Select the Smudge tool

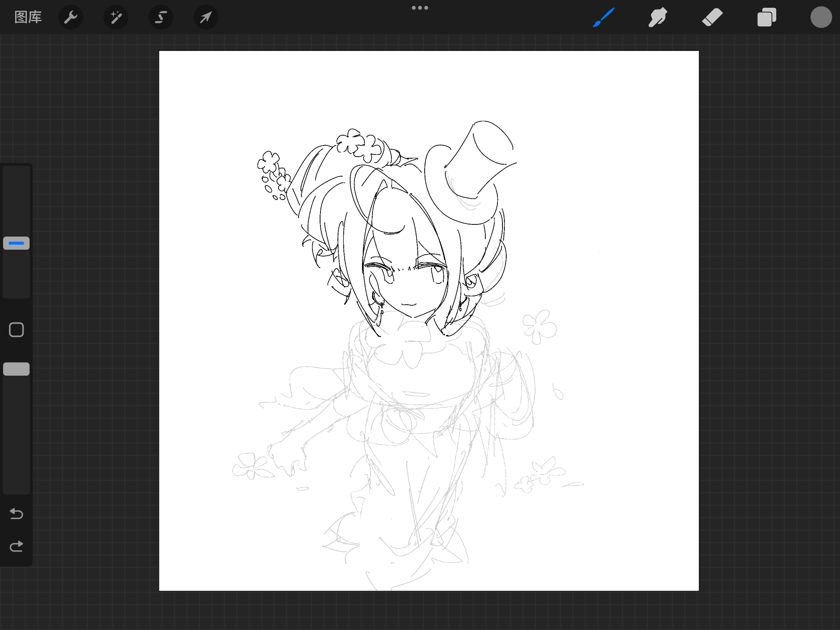658,17
